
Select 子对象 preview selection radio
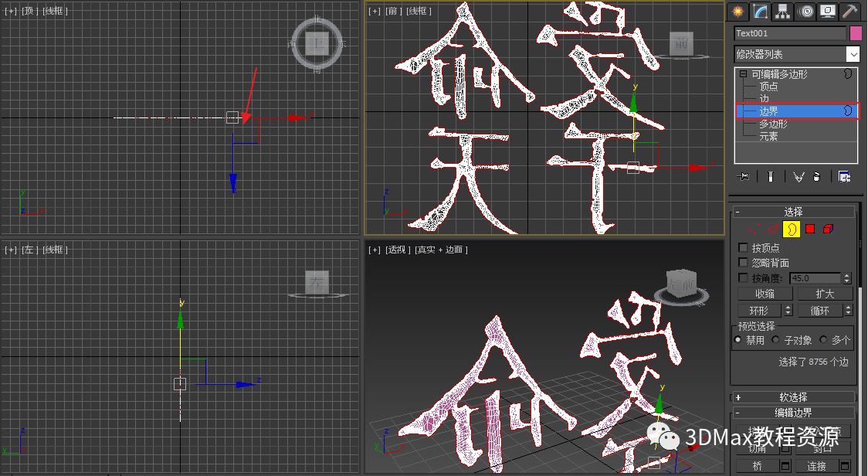775,340
